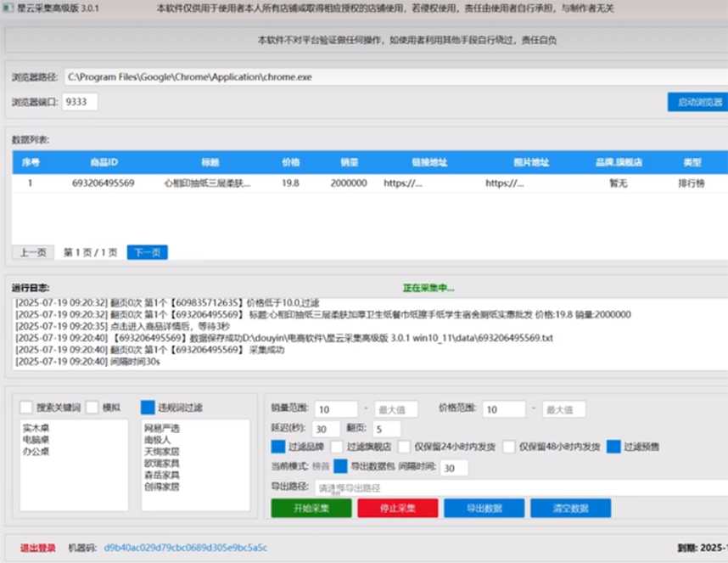Screen dimensions: 728x563
Task: Enable the 搜索关键词 checkbox
Action: 26,408
